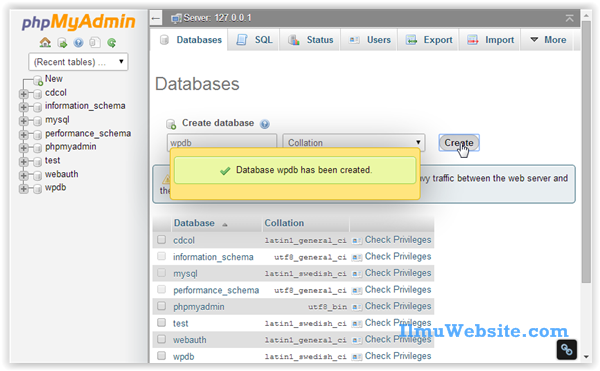The height and width of the screenshot is (371, 600).
Task: Check the wpdb database checkbox
Action: pyautogui.click(x=161, y=356)
